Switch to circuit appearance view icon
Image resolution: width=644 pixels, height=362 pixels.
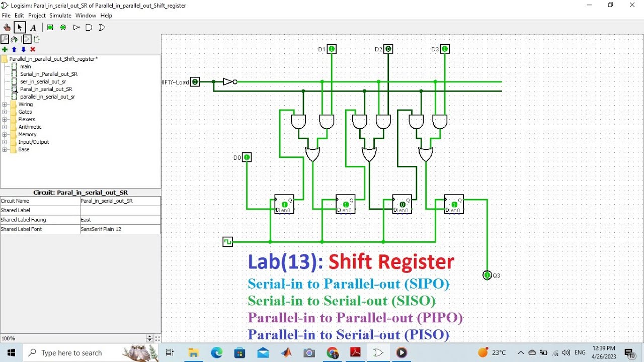pos(37,39)
